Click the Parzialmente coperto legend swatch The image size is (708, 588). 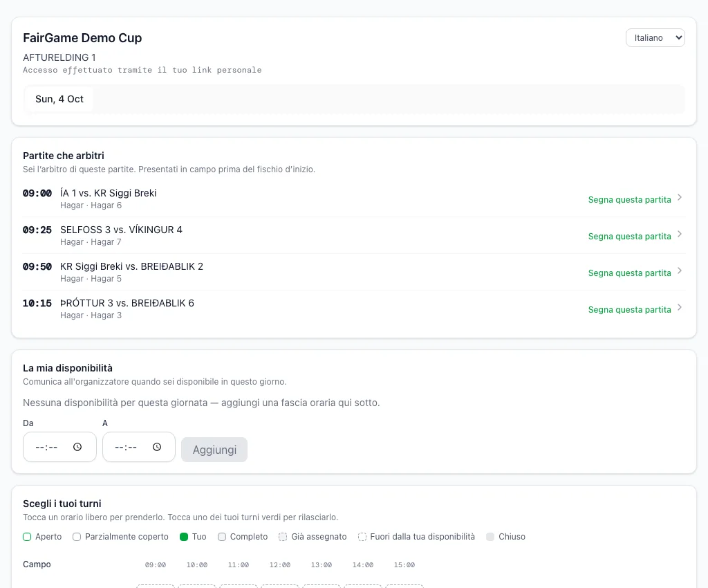[77, 537]
